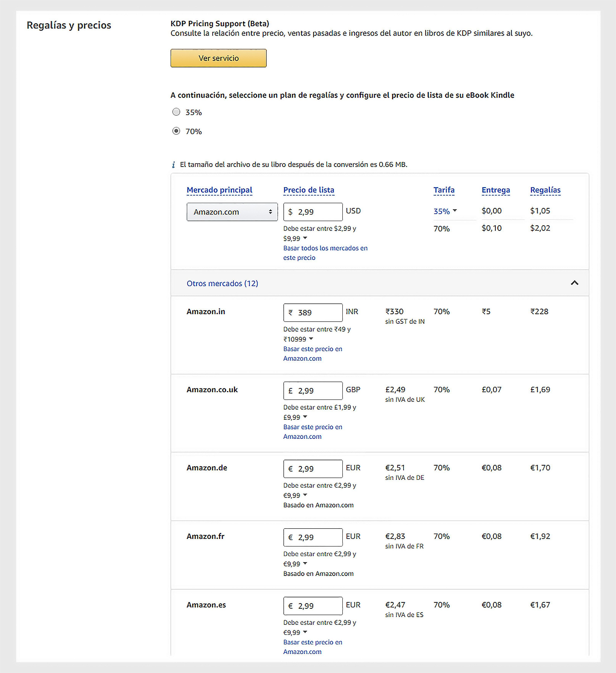This screenshot has width=616, height=673.
Task: Click Basar este precio link for Amazon.es
Action: pyautogui.click(x=313, y=647)
